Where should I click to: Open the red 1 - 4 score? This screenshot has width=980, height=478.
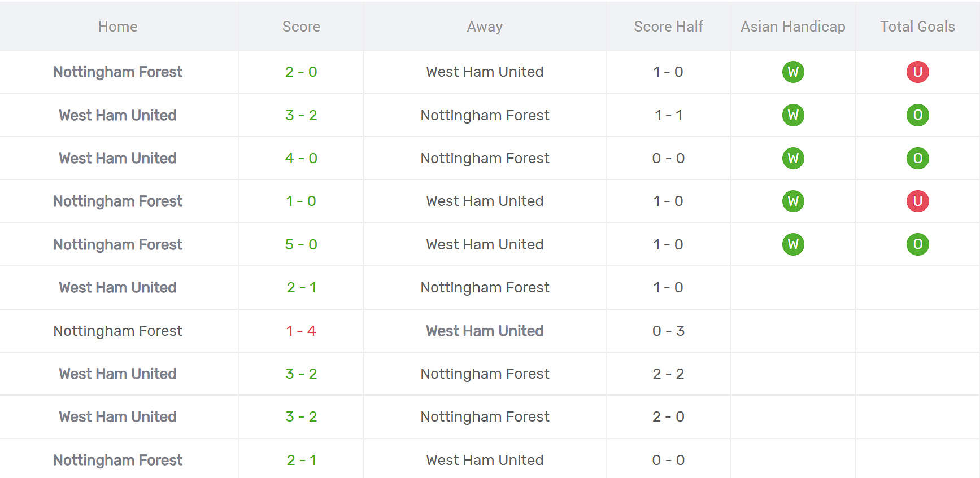click(301, 331)
